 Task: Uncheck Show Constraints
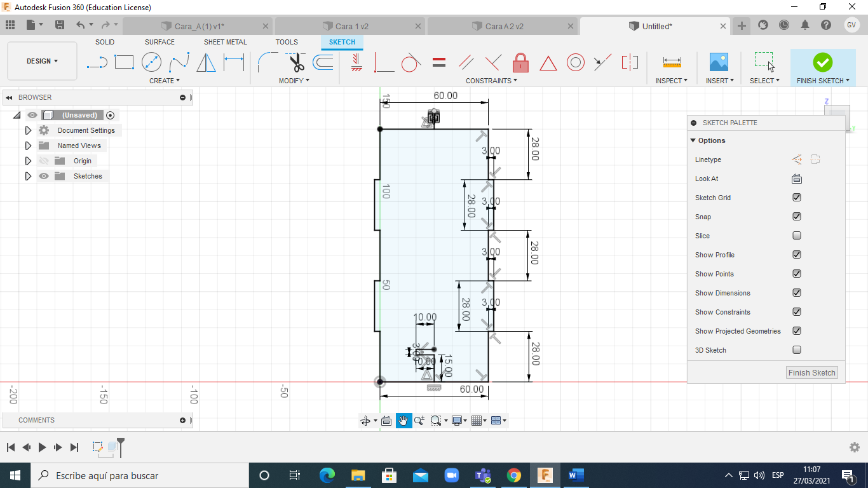click(x=797, y=312)
